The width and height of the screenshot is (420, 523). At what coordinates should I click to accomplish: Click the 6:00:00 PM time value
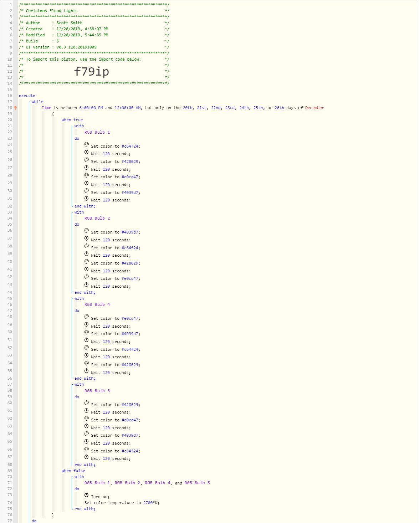point(91,108)
